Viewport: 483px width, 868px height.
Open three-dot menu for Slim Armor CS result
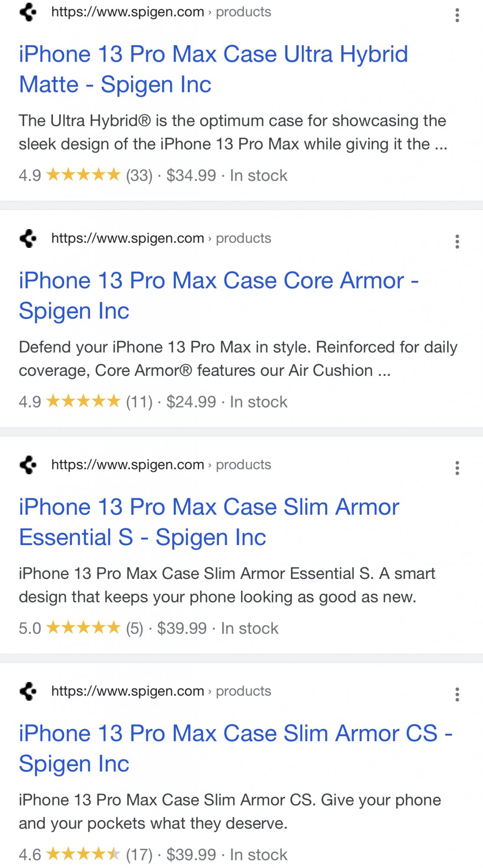[457, 695]
